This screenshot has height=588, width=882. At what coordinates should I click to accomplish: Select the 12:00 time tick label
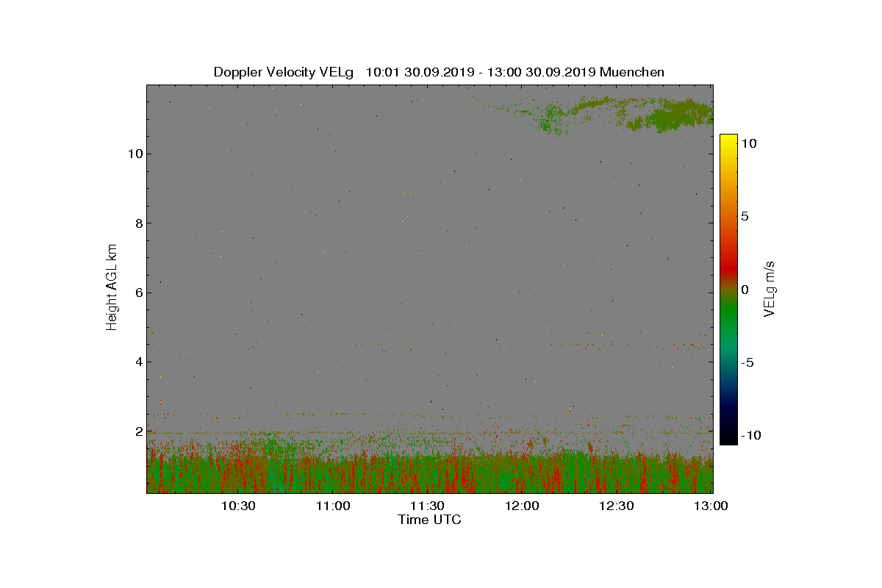tap(522, 506)
